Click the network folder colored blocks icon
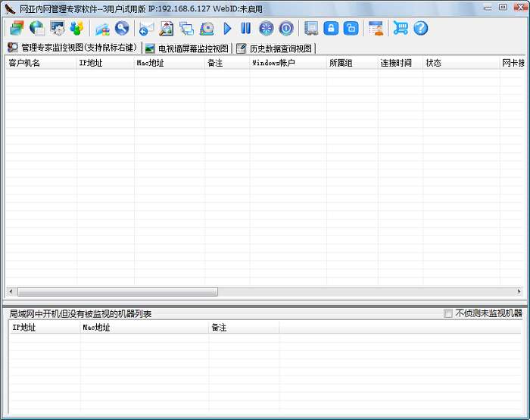This screenshot has height=420, width=530. [x=102, y=29]
